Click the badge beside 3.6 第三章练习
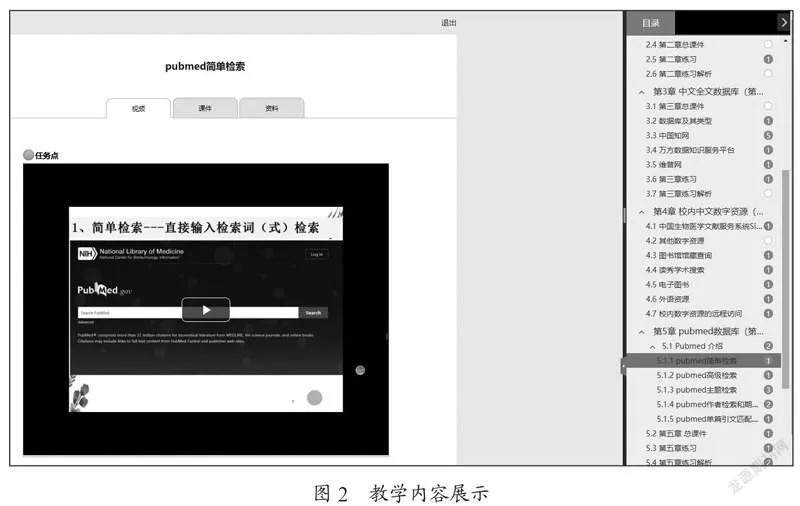Image resolution: width=800 pixels, height=506 pixels. tap(768, 179)
